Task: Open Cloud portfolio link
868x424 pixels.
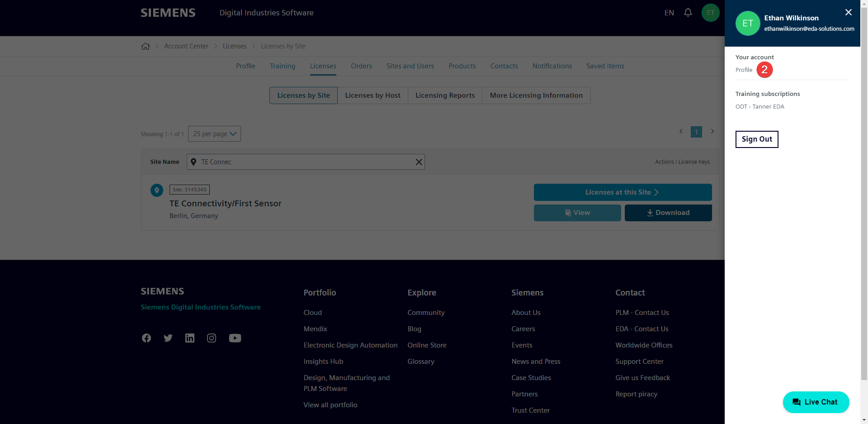Action: pos(313,313)
